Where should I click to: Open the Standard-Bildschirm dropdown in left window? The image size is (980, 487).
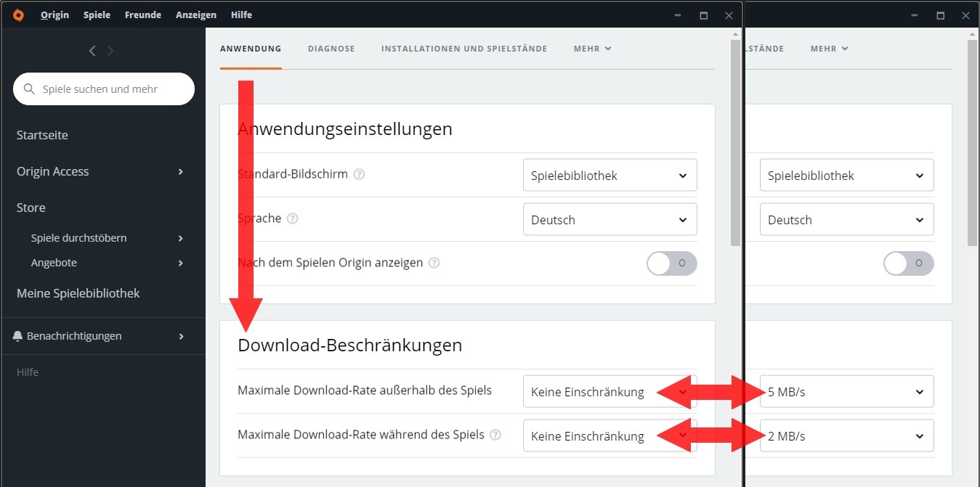[x=610, y=176]
